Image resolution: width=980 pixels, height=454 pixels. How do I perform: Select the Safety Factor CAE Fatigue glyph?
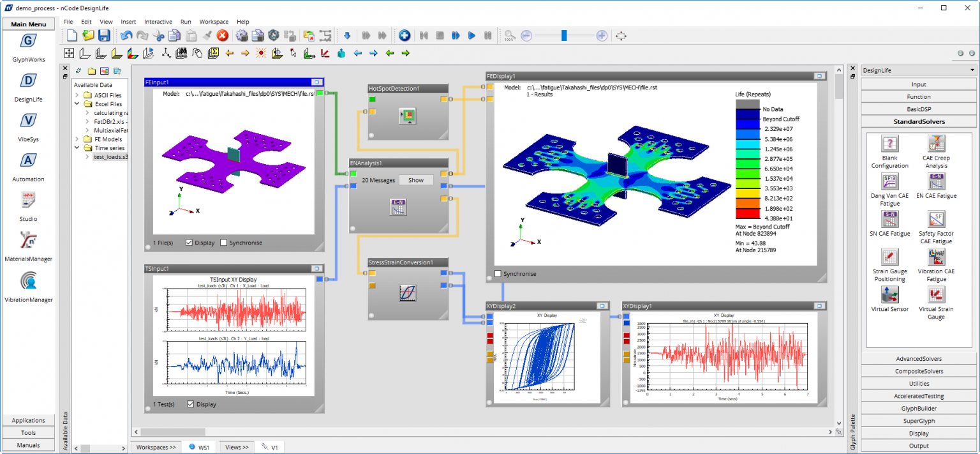pos(936,219)
